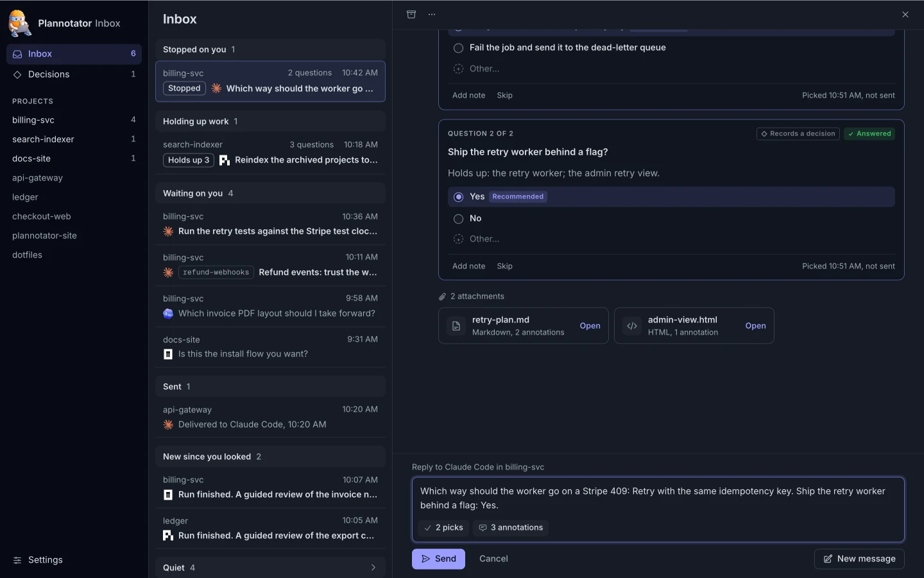Select the billing-svc project
Screen dimensions: 924x578
pos(74,120)
